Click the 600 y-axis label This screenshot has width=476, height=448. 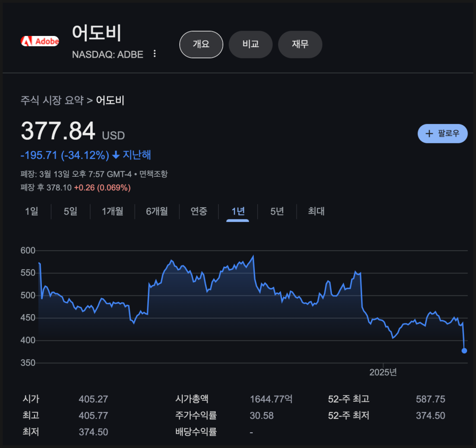tap(28, 251)
